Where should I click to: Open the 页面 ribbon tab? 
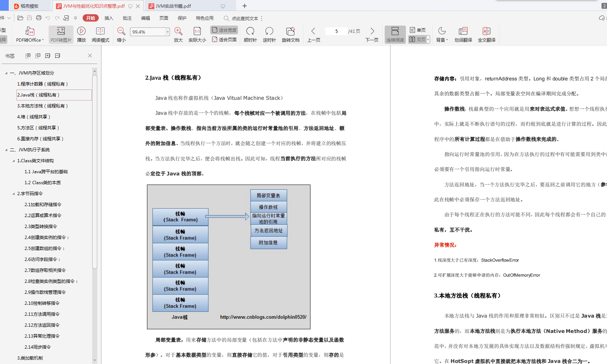(164, 18)
